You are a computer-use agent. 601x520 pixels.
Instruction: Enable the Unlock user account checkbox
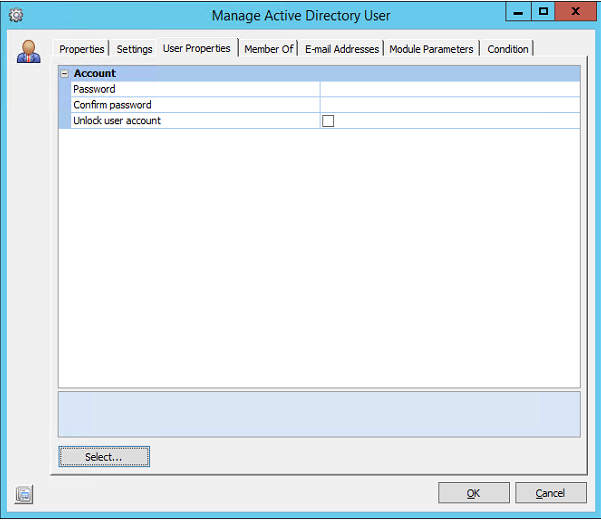(328, 121)
